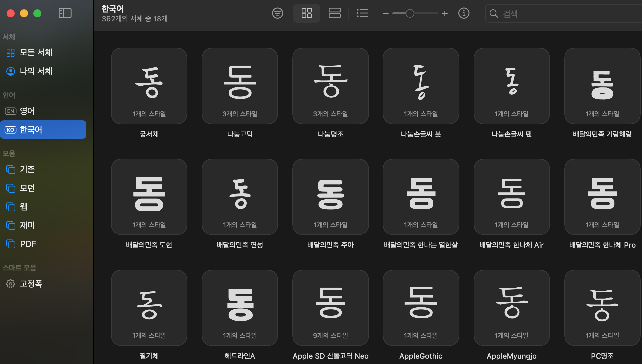Switch to sample rows view
This screenshot has height=364, width=642.
point(334,13)
